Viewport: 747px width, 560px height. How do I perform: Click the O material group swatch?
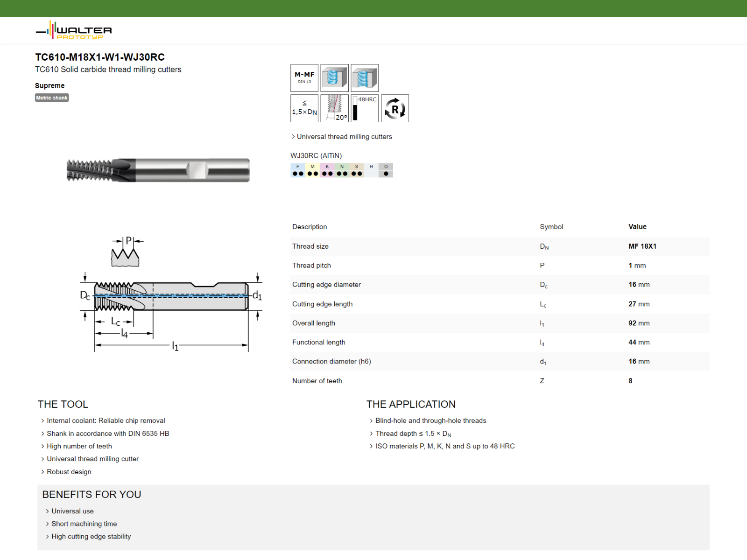tap(386, 170)
